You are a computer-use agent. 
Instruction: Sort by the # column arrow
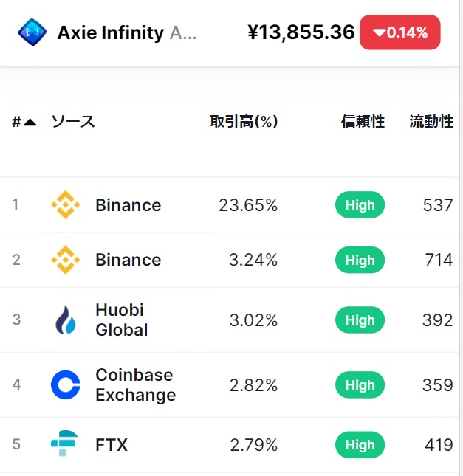(x=30, y=123)
